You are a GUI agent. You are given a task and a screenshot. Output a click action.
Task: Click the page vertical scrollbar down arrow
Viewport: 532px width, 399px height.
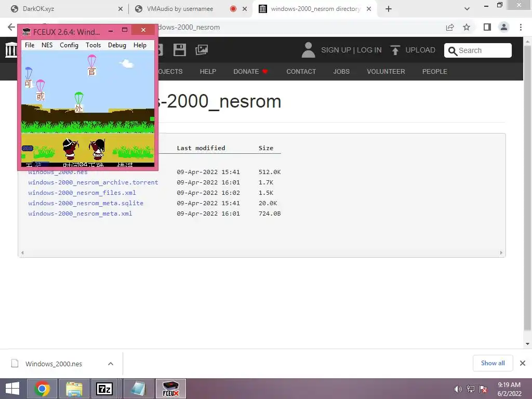click(x=527, y=344)
